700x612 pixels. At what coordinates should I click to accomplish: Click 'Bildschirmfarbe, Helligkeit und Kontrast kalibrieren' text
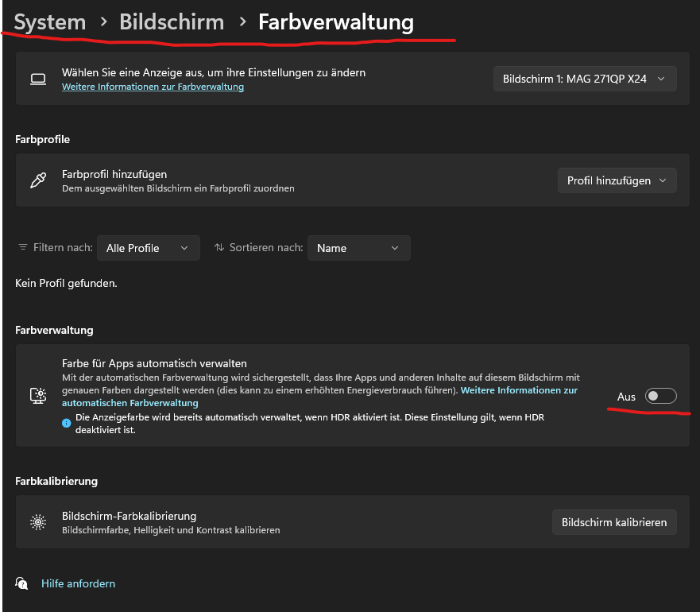click(x=171, y=530)
